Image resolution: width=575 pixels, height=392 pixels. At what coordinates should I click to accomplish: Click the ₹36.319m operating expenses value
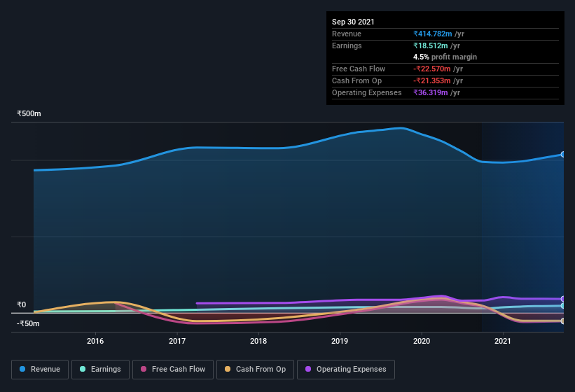431,92
